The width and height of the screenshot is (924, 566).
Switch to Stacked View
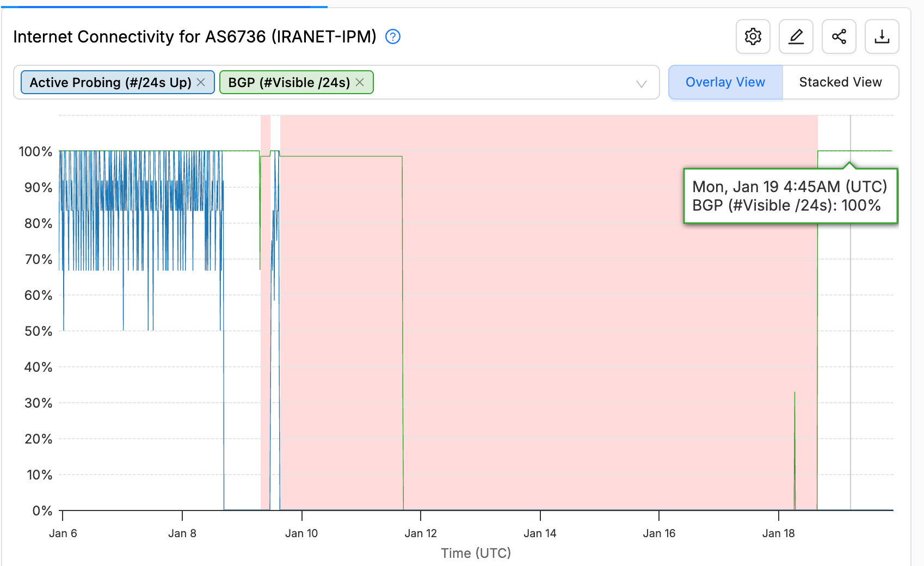(840, 82)
